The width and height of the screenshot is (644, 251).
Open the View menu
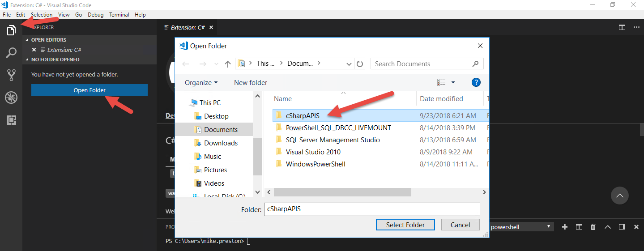click(x=64, y=15)
